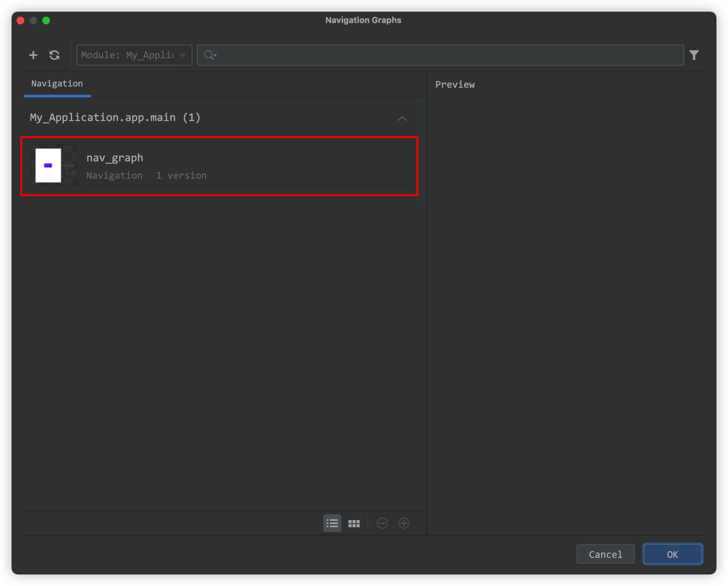728x586 pixels.
Task: Close the Navigation Graphs dialog red button
Action: pos(20,20)
